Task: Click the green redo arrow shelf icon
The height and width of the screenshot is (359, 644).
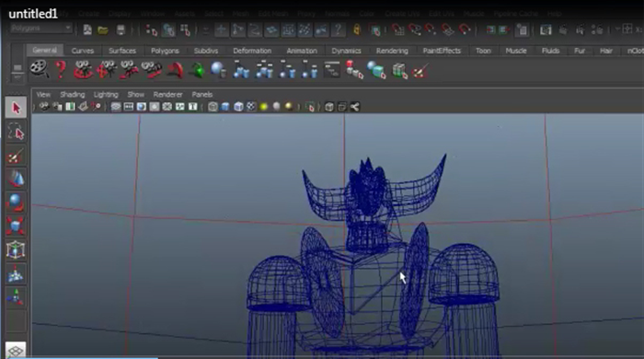Action: pyautogui.click(x=198, y=70)
